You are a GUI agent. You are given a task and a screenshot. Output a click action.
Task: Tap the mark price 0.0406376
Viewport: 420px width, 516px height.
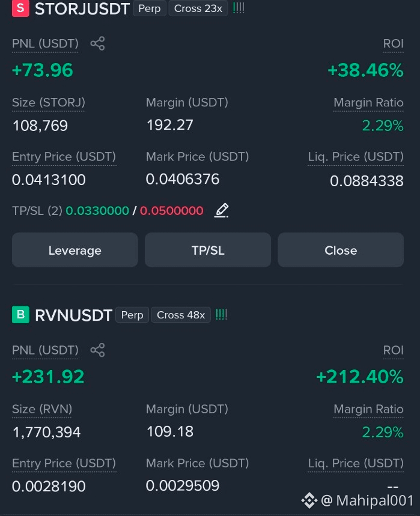(x=182, y=179)
